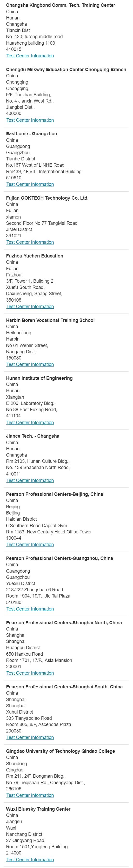Open Test Center Information for Wuxi Bluesky
Image resolution: width=133 pixels, height=868 pixels.
[x=30, y=860]
